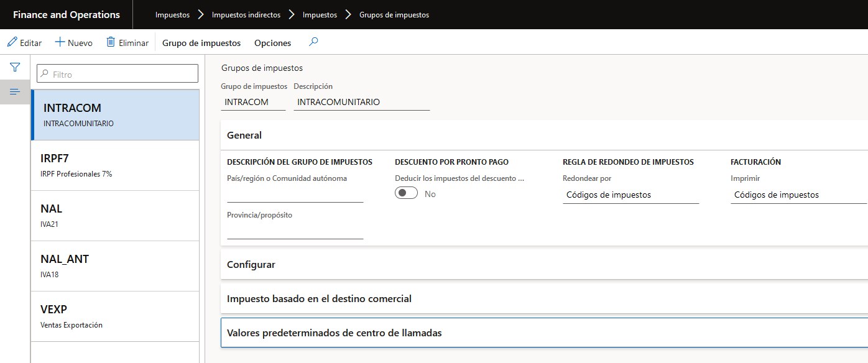Expand Impuesto basado en el destino comercial
This screenshot has height=363, width=868.
coord(319,298)
